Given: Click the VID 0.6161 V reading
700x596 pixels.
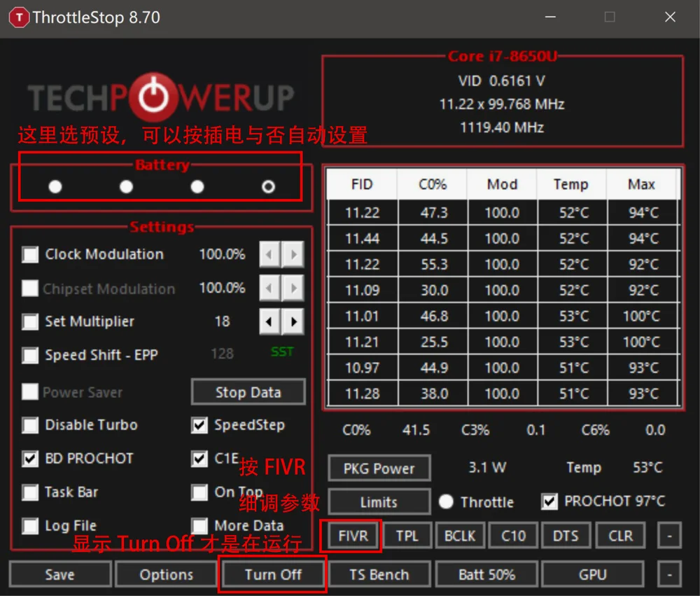Looking at the screenshot, I should click(x=502, y=81).
